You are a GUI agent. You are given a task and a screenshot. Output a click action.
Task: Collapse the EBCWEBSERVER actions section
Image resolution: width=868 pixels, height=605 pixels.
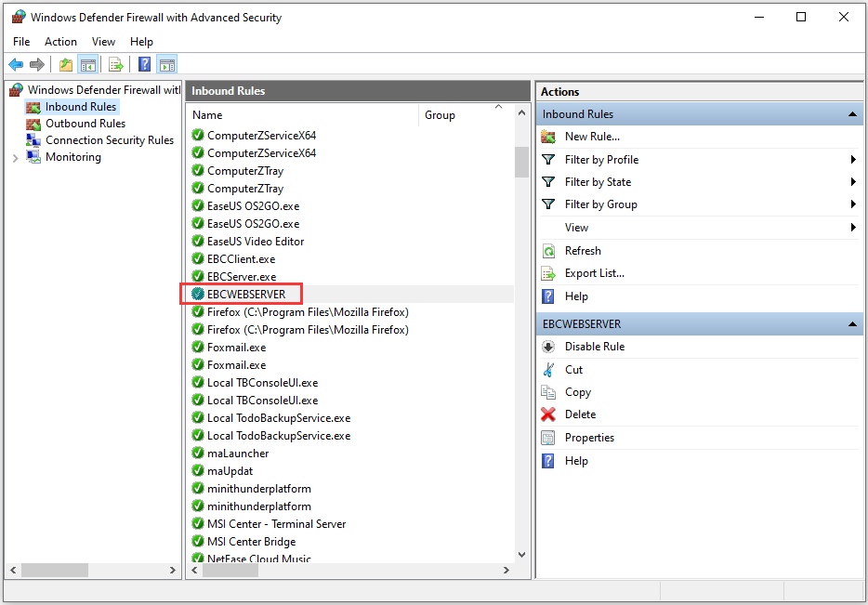[x=852, y=324]
